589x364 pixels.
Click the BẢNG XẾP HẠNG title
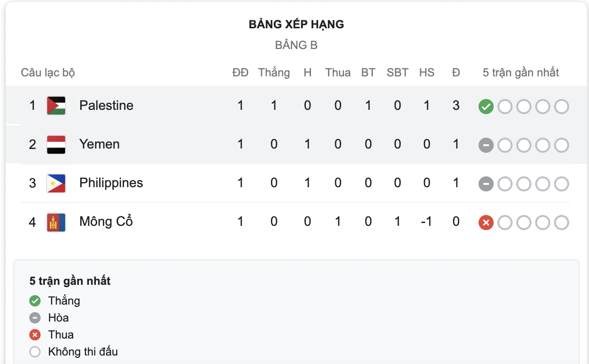pyautogui.click(x=296, y=25)
